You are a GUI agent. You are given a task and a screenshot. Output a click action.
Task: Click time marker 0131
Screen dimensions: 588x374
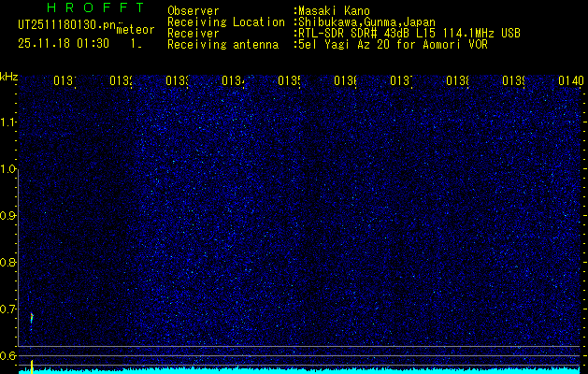tap(65, 80)
